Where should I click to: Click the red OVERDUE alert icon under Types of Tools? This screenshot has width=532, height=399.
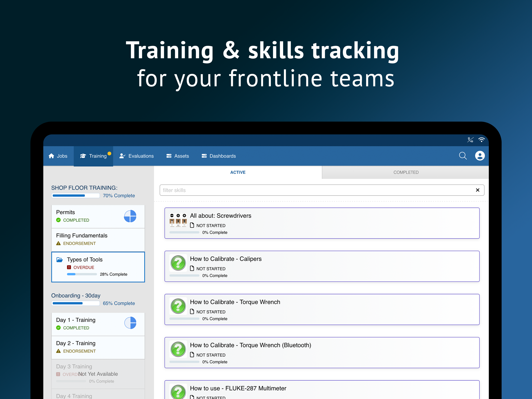point(69,267)
